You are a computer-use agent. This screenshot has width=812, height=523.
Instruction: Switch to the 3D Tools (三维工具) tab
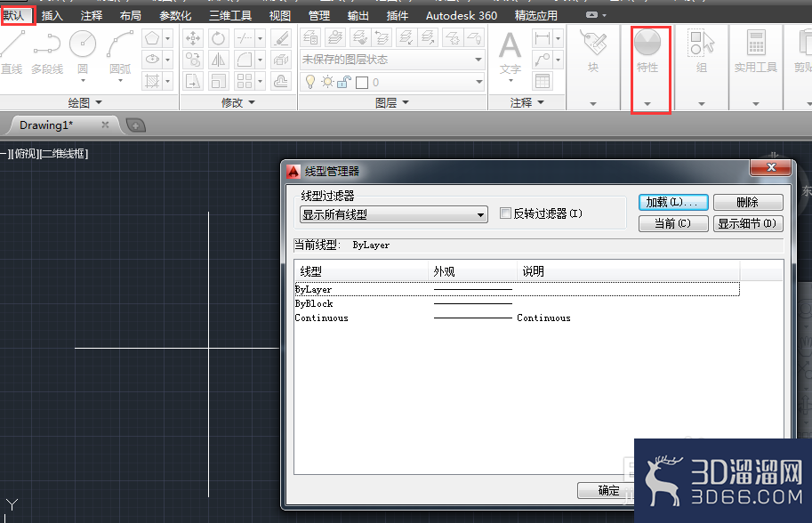point(230,15)
